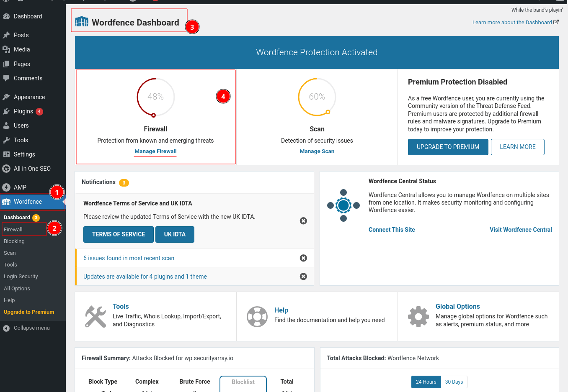Open the Manage Scan link
568x392 pixels.
tap(317, 151)
